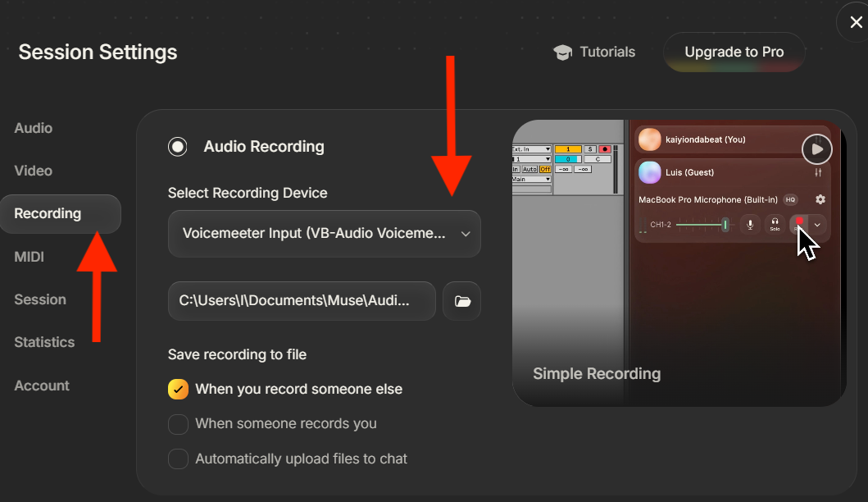The height and width of the screenshot is (502, 868).
Task: Open gear settings beside MacBook Pro Microphone
Action: (820, 199)
